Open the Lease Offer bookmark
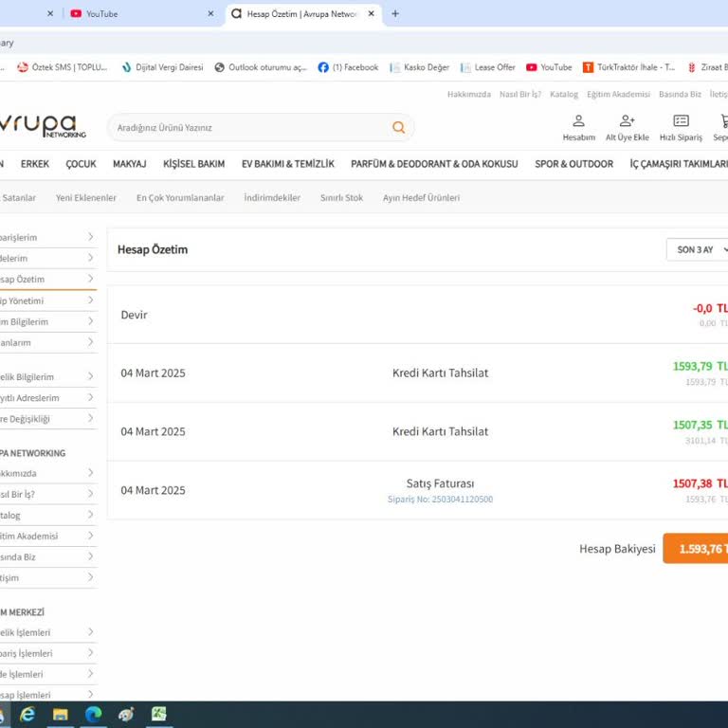 coord(487,67)
